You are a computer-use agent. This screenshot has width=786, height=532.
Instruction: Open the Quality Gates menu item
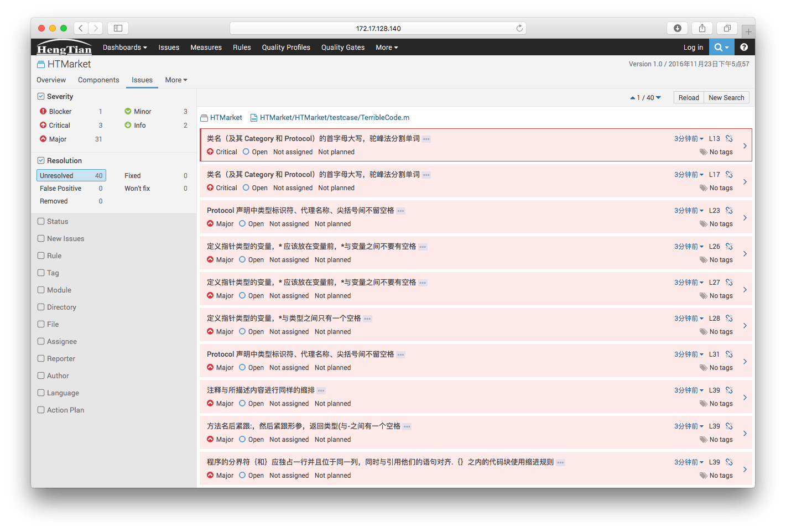343,48
